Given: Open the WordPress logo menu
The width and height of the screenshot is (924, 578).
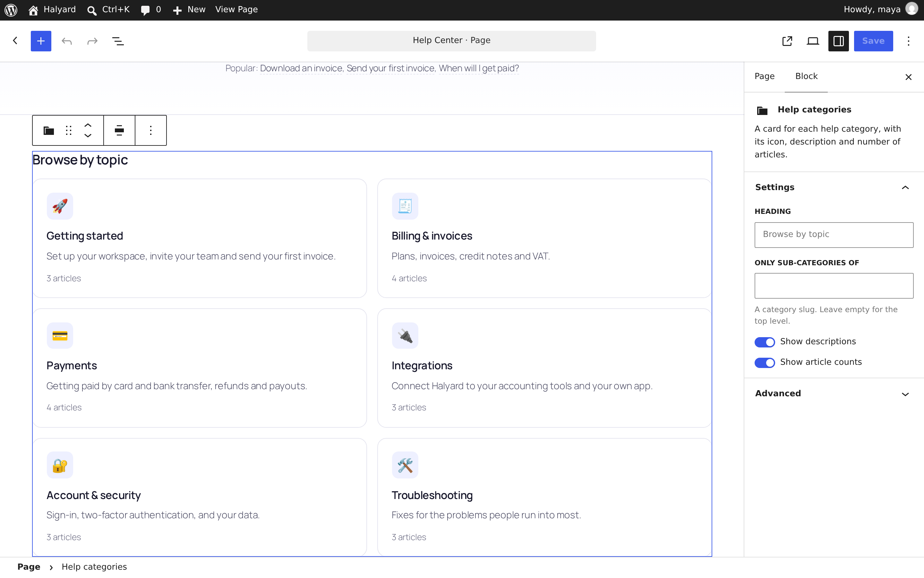Looking at the screenshot, I should coord(11,10).
